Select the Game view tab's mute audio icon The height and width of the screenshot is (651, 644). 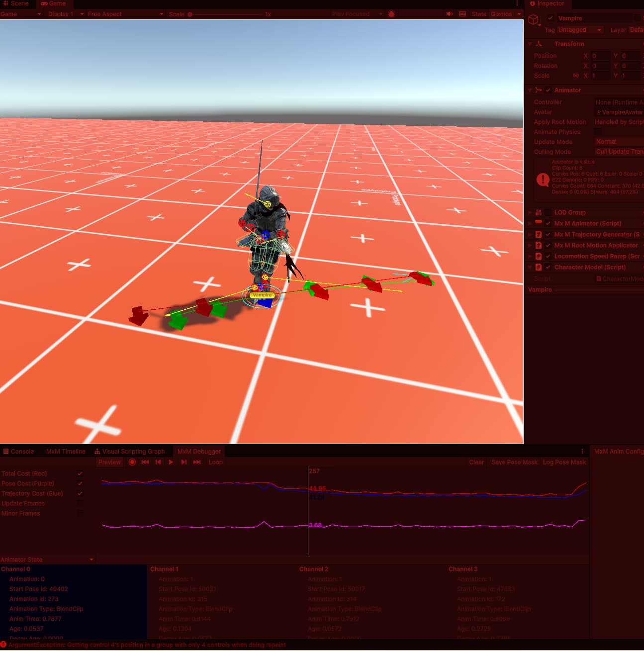(449, 14)
